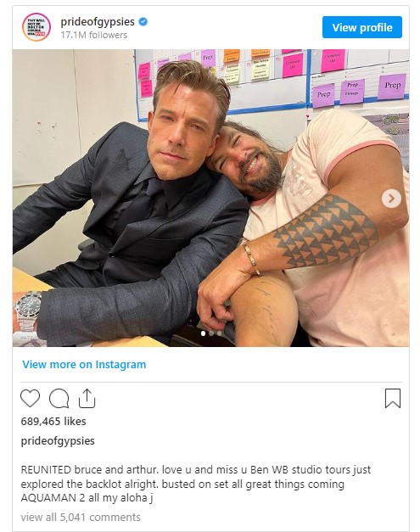Click prideofgypsies name above caption
The height and width of the screenshot is (532, 420).
pos(58,440)
